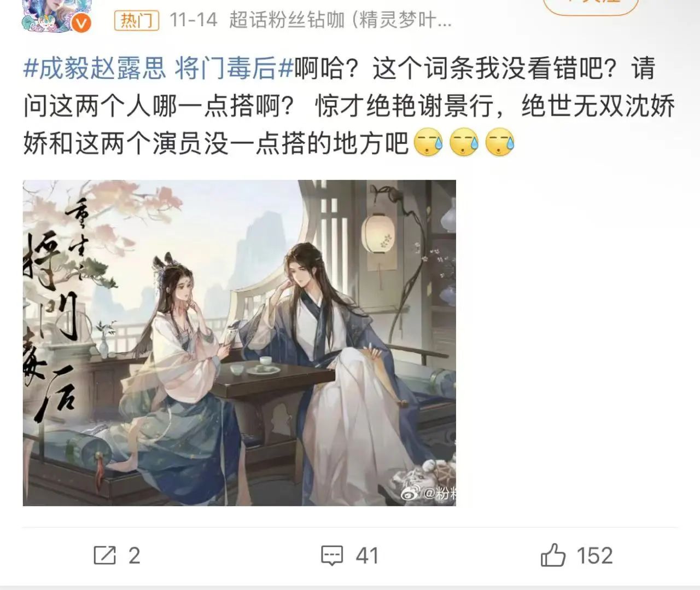Tap the Weibo watermark @粉 on image
Image resolution: width=700 pixels, height=590 pixels.
[x=429, y=493]
